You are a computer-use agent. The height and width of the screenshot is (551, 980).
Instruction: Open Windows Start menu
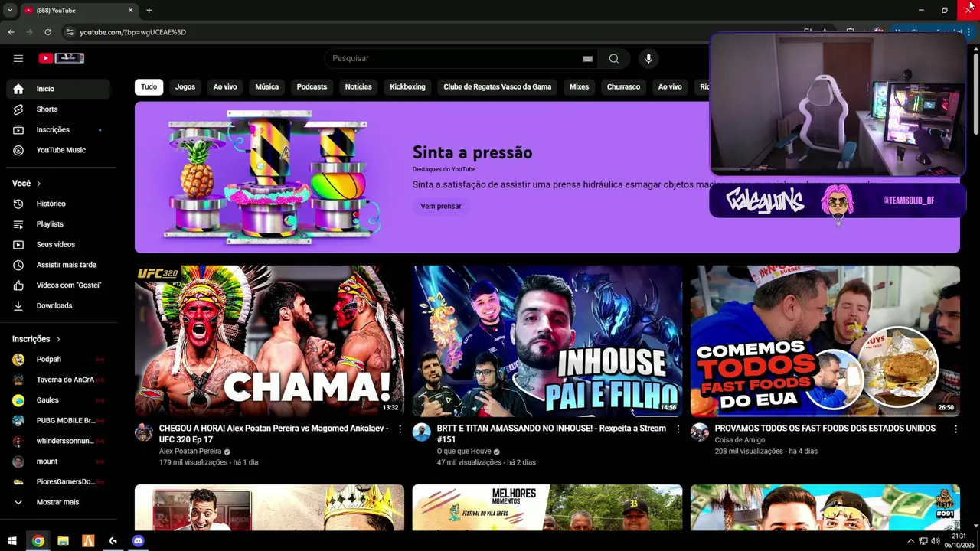point(12,541)
